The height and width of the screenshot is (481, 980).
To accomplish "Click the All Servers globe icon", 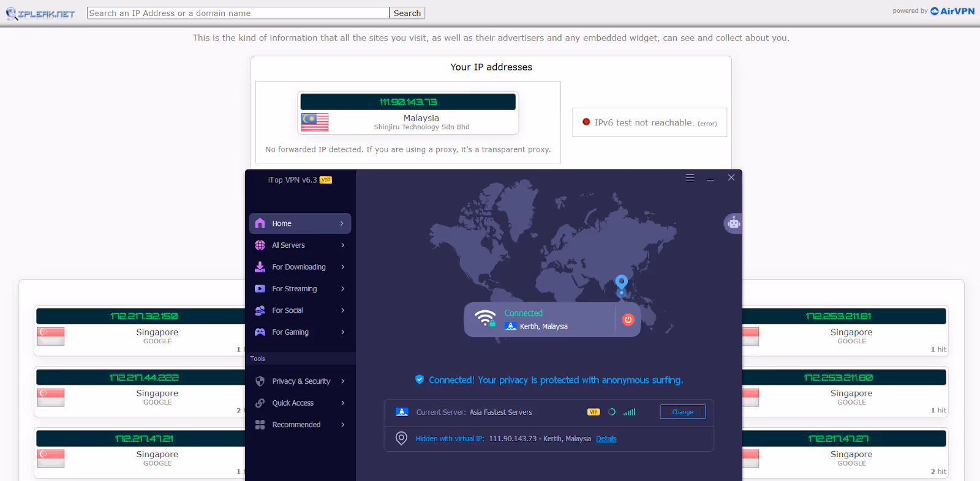I will coord(260,245).
